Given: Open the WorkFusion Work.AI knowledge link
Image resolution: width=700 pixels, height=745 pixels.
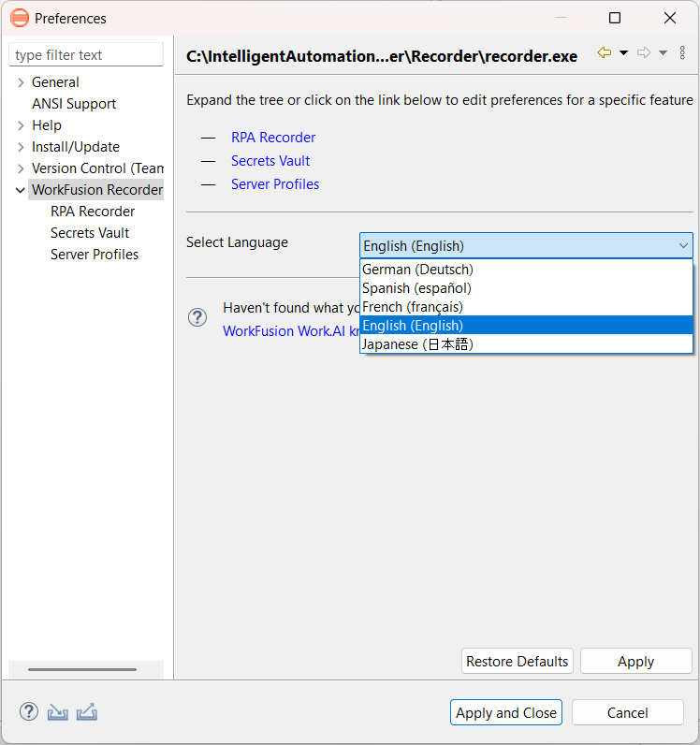Looking at the screenshot, I should [x=291, y=330].
